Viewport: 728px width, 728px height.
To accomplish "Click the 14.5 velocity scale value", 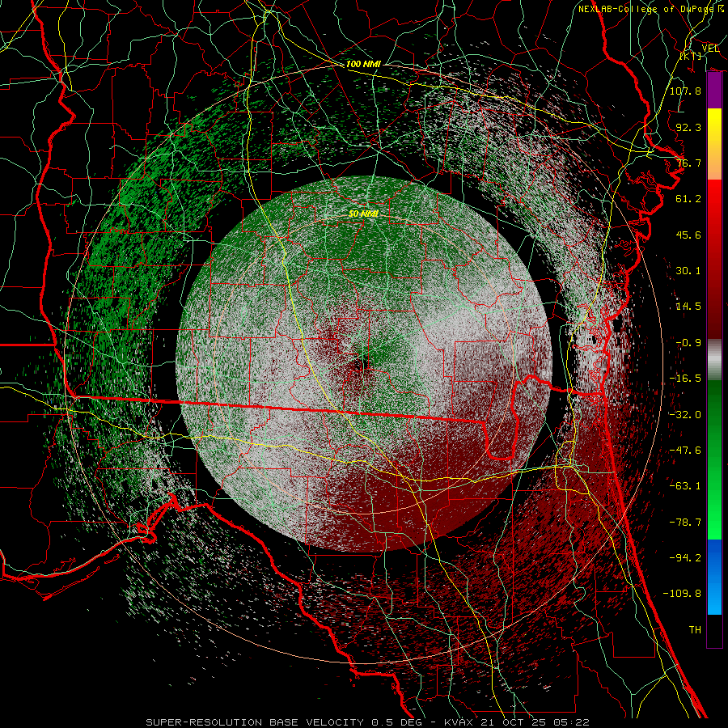I will (x=688, y=307).
